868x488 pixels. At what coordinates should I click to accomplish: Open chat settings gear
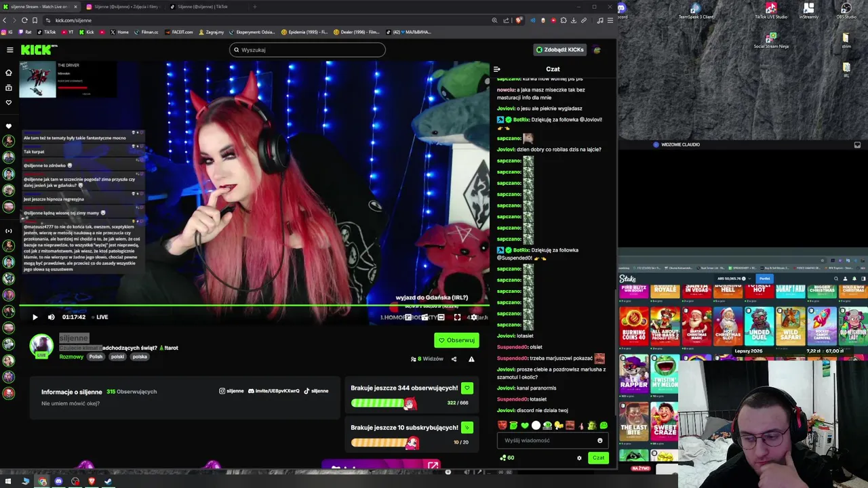coord(579,458)
